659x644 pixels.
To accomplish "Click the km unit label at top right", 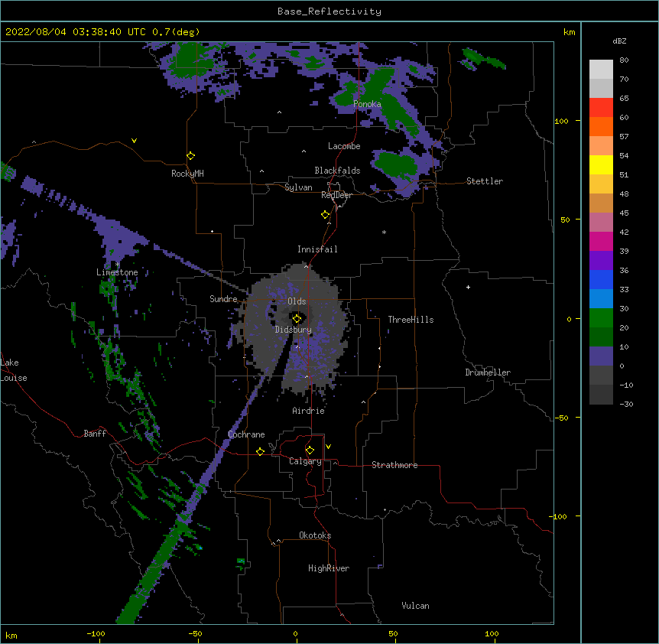I will tap(569, 32).
